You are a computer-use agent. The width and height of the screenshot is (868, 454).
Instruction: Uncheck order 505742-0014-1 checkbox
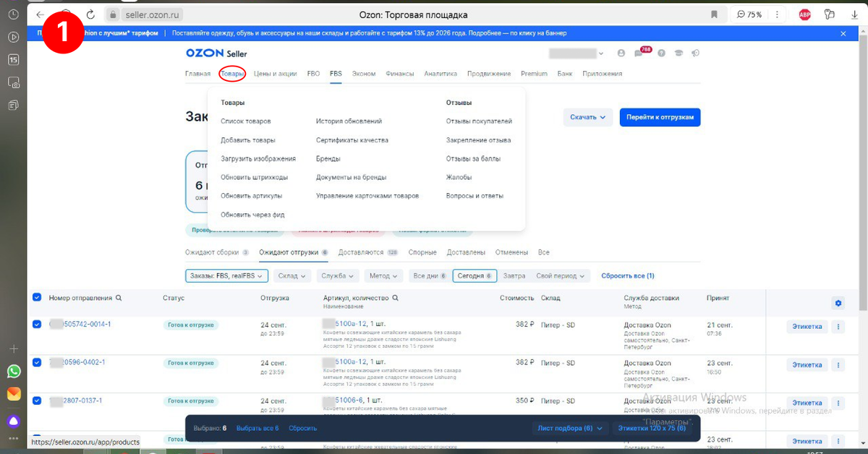point(37,325)
